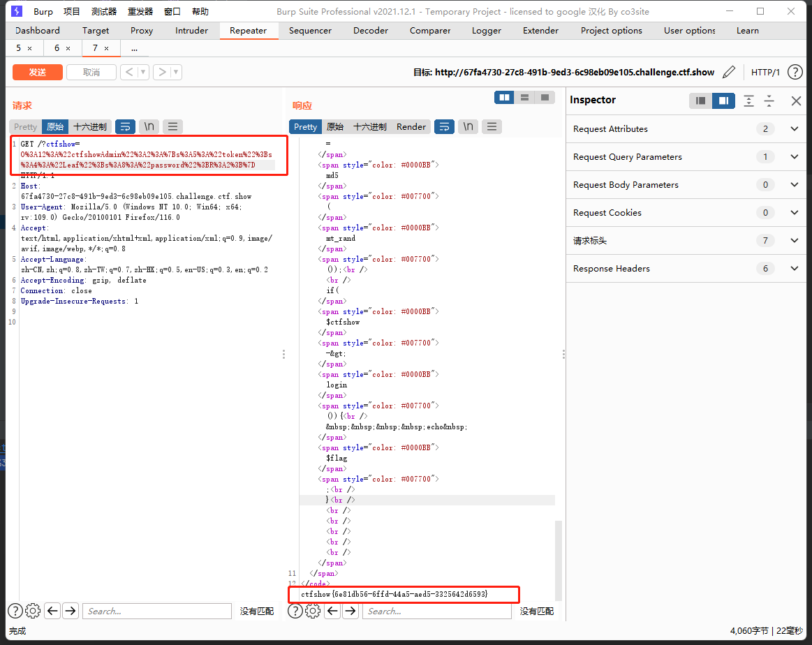Switch to the Decoder tab
This screenshot has width=812, height=645.
pyautogui.click(x=371, y=31)
